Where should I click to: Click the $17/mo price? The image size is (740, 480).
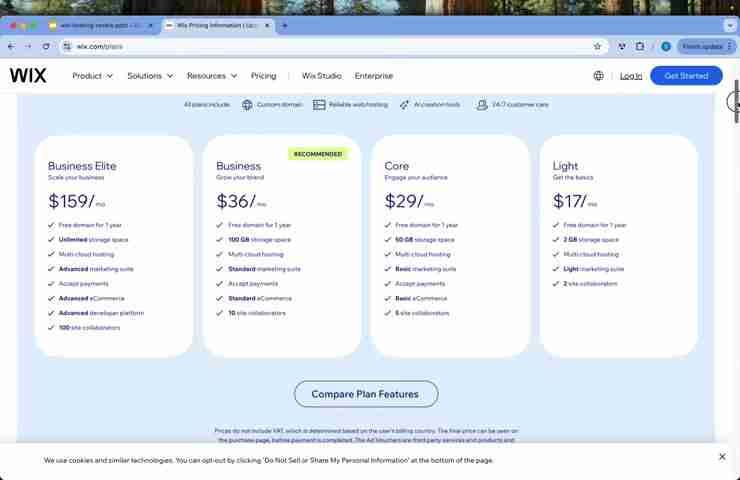tap(575, 202)
